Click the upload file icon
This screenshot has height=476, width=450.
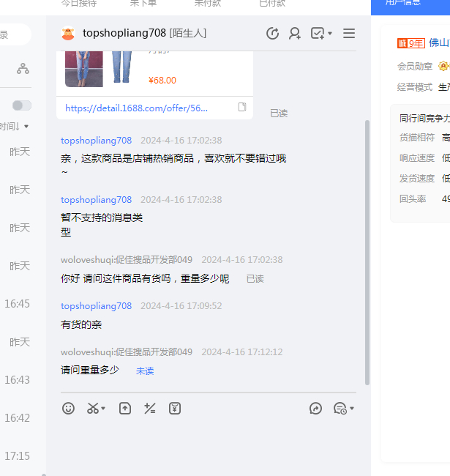click(x=125, y=409)
